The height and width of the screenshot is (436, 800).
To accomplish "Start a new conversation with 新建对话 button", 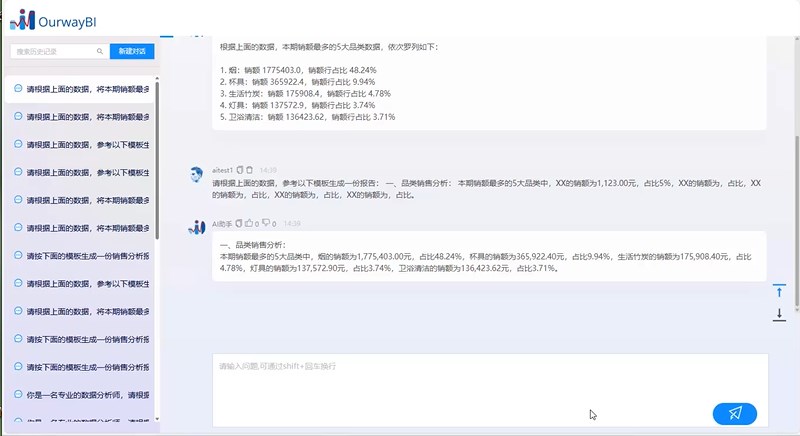I will coord(132,51).
